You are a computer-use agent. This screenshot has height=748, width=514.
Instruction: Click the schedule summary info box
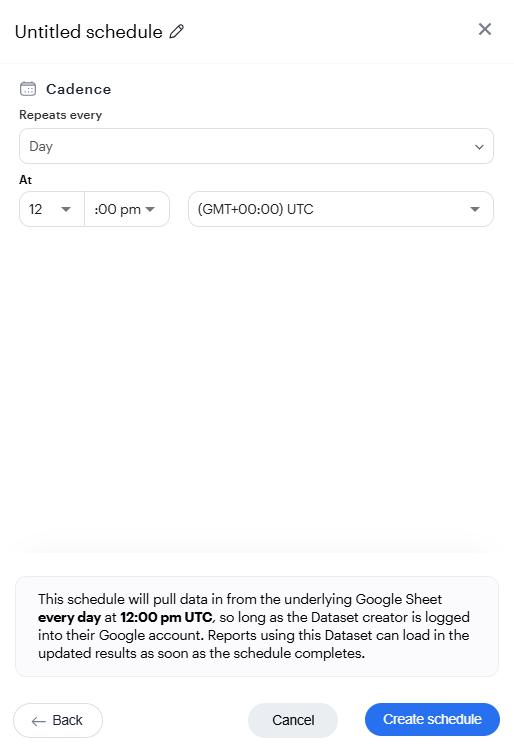click(x=257, y=626)
